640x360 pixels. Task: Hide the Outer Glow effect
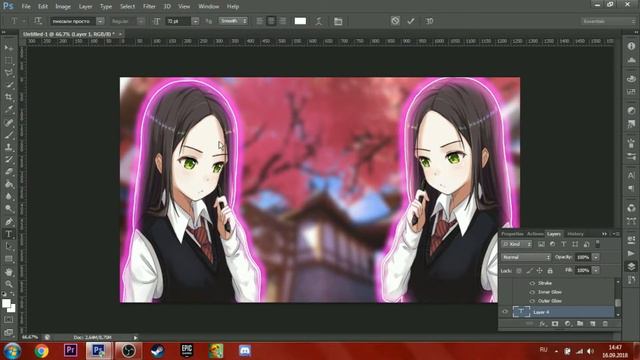pos(532,301)
